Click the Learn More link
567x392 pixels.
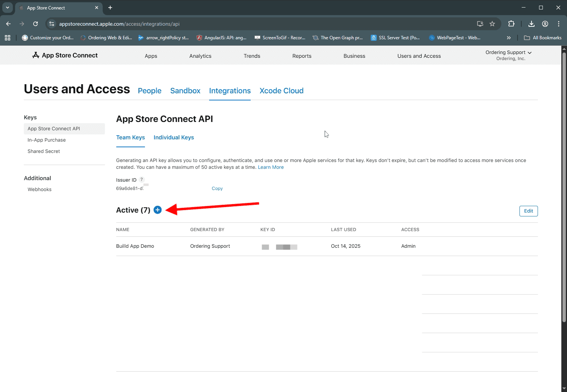click(x=271, y=167)
